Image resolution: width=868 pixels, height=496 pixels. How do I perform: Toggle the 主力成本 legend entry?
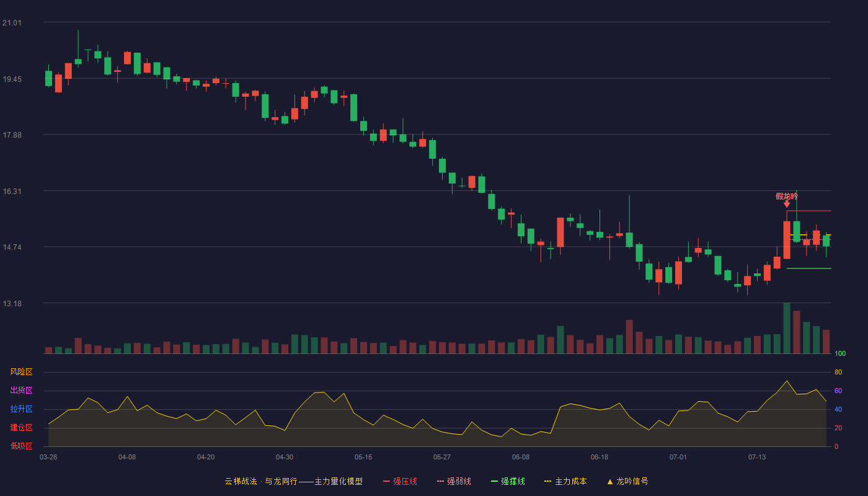tap(565, 481)
